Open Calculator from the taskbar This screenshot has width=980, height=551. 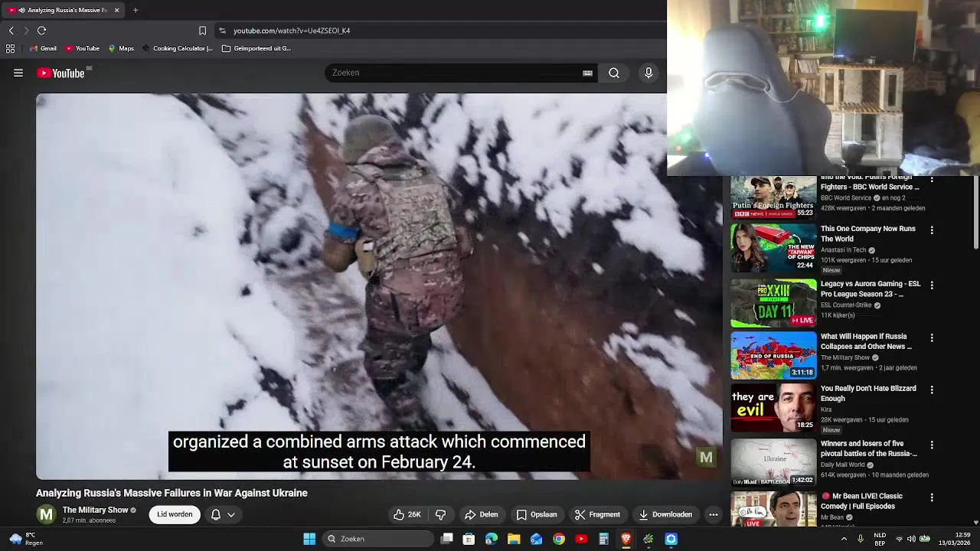(x=603, y=539)
